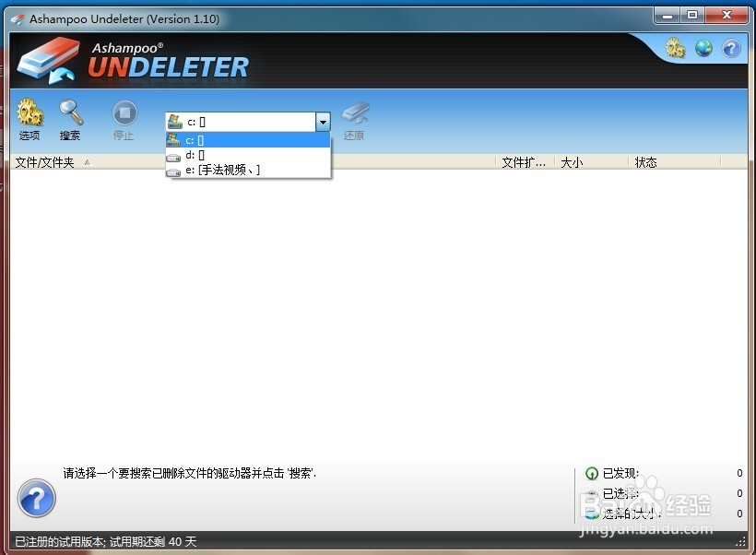The image size is (756, 555).
Task: Click the bottom-left help circle icon
Action: (x=37, y=499)
